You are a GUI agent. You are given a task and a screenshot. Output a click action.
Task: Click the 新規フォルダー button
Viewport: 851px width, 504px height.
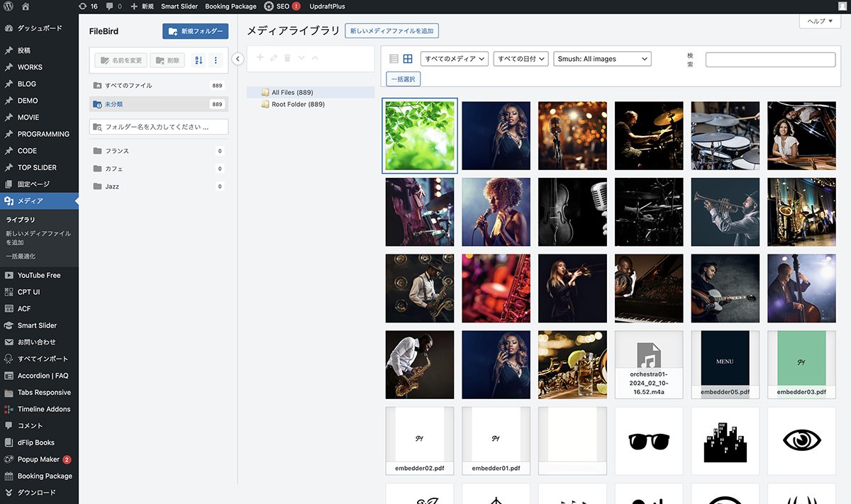point(195,31)
